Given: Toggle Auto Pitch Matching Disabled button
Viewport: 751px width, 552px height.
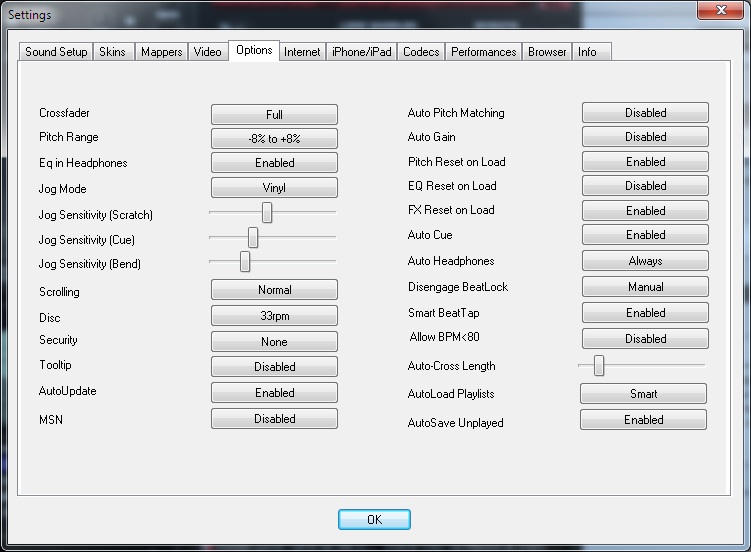Looking at the screenshot, I should [645, 113].
